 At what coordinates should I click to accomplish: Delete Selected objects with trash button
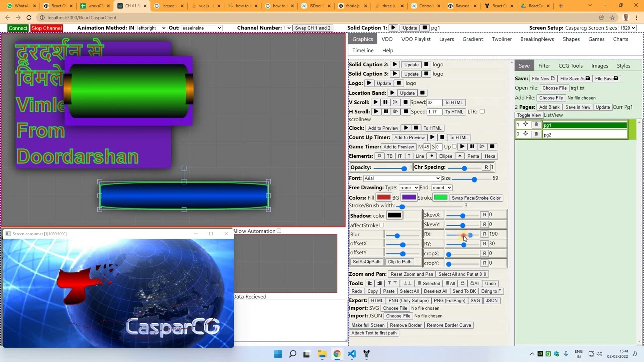(429, 283)
